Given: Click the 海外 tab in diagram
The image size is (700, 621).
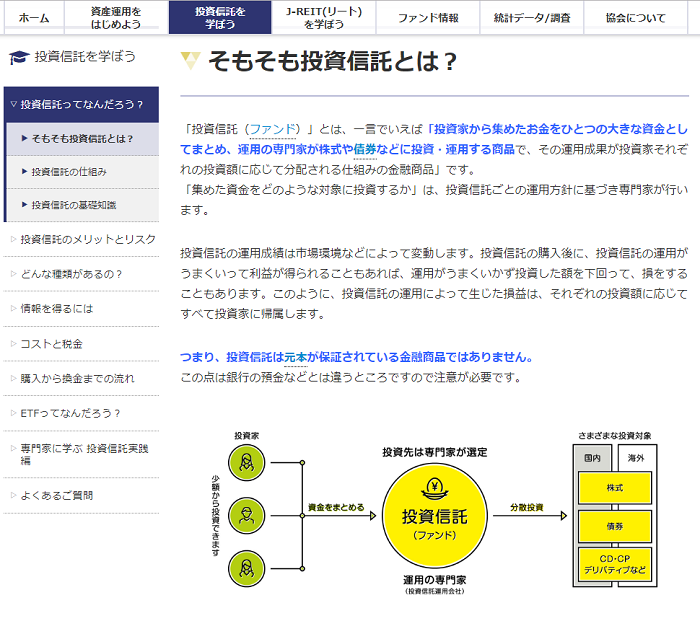Looking at the screenshot, I should pos(636,458).
